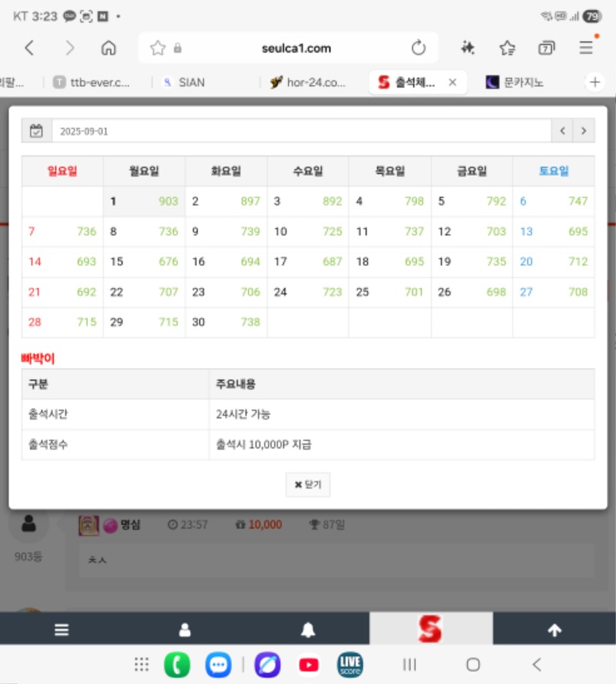
Task: Open the bookmarks list star icon
Action: coord(507,48)
